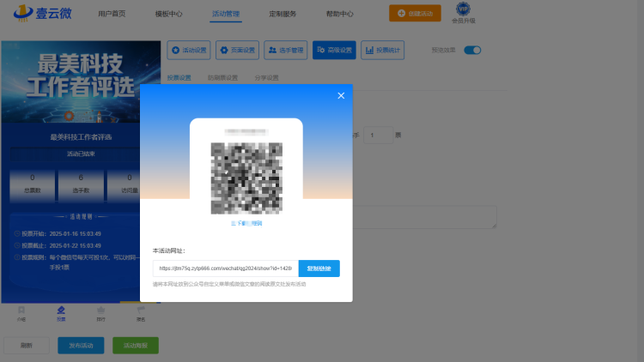Viewport: 644px width, 362px height.
Task: Click the 壹云微 logo
Action: click(x=42, y=13)
